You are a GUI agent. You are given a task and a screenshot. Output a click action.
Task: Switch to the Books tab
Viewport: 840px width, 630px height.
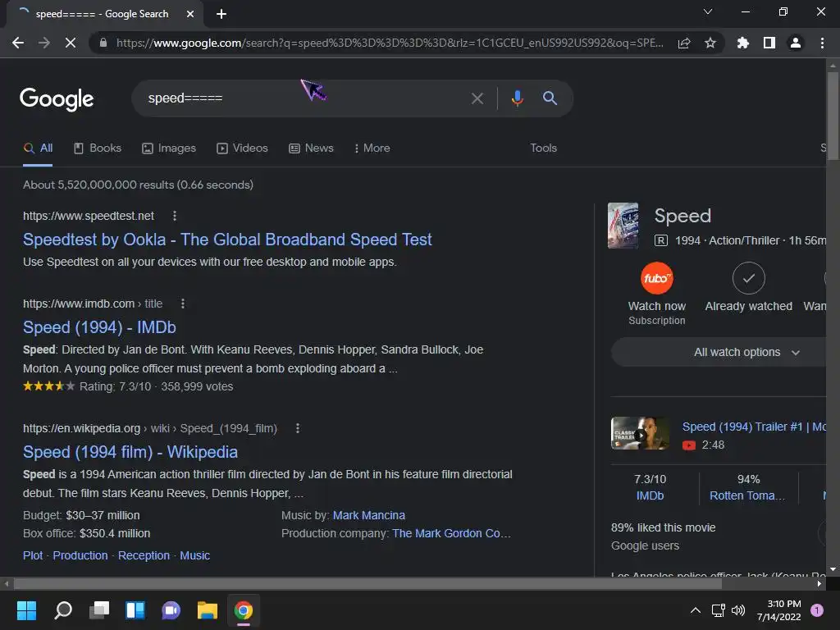pos(98,148)
